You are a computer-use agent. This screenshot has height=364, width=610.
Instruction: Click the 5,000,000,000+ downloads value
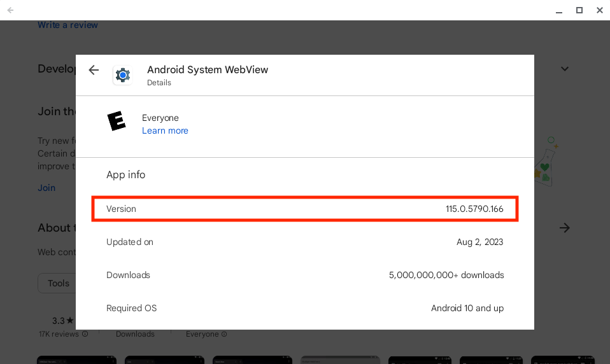click(446, 275)
